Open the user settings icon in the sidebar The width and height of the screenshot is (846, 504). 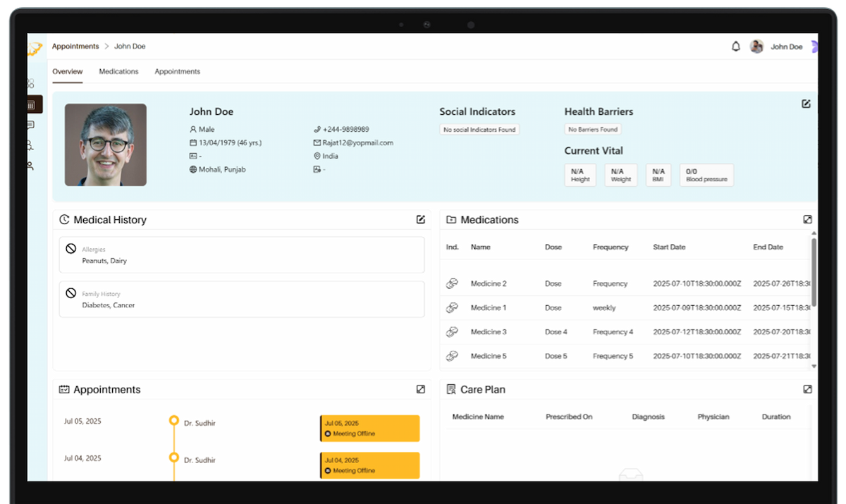pyautogui.click(x=30, y=146)
